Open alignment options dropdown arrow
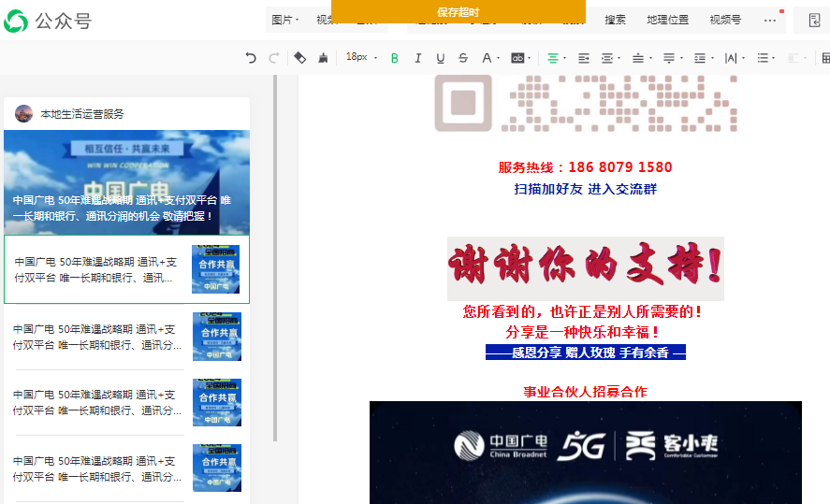This screenshot has height=504, width=830. click(x=565, y=58)
